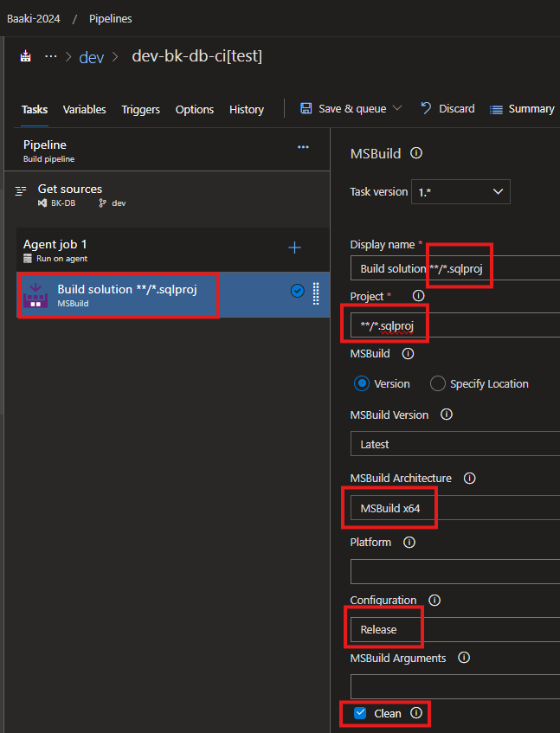Click info icon beside MSBuild radio label

point(408,353)
